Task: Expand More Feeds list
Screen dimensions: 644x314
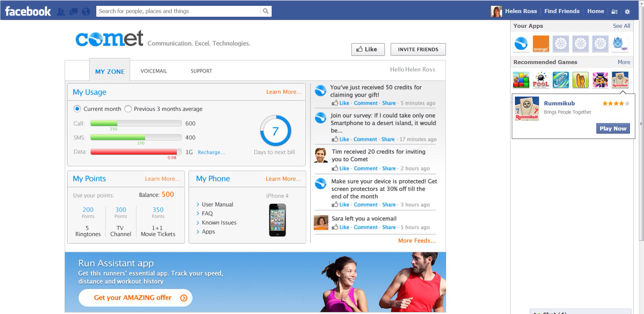Action: (x=417, y=241)
